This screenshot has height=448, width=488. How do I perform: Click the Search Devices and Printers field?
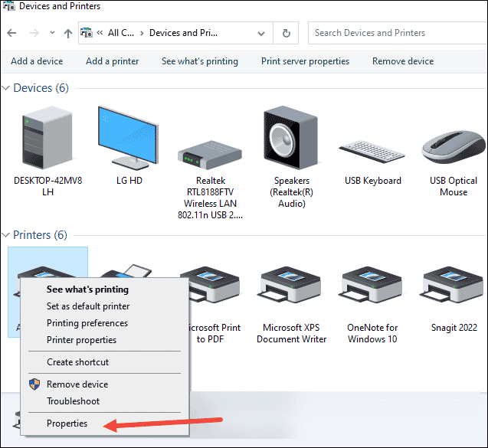[x=398, y=33]
